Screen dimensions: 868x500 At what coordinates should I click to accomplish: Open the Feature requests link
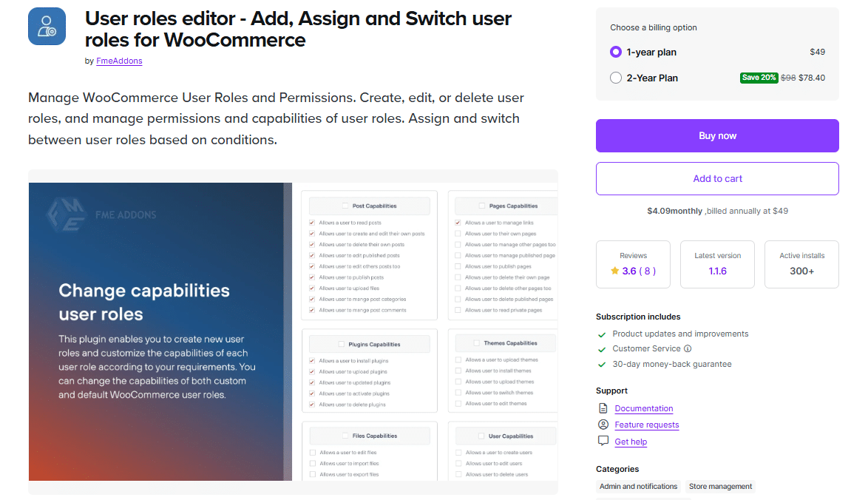pyautogui.click(x=647, y=425)
